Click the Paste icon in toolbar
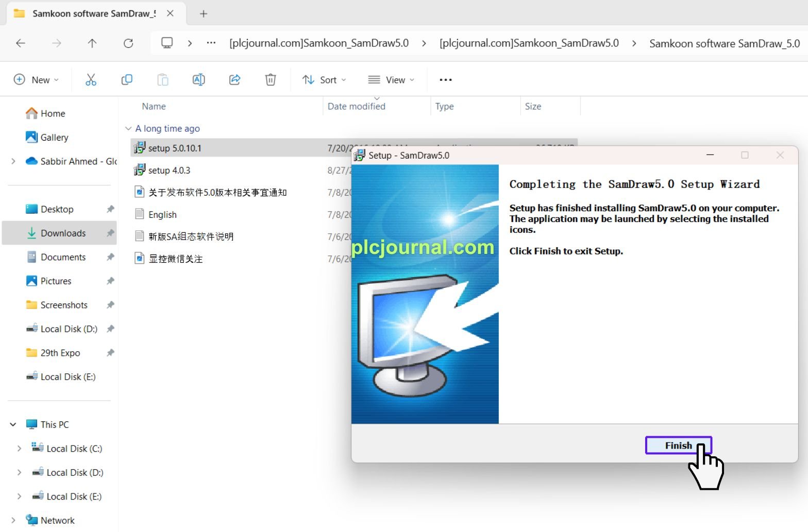This screenshot has height=532, width=808. (x=163, y=80)
